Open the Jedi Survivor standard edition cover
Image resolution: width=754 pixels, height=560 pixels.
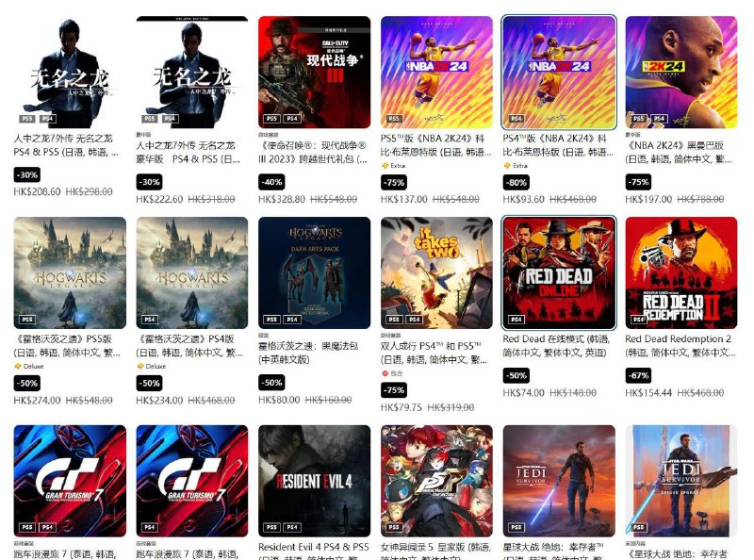click(x=559, y=481)
